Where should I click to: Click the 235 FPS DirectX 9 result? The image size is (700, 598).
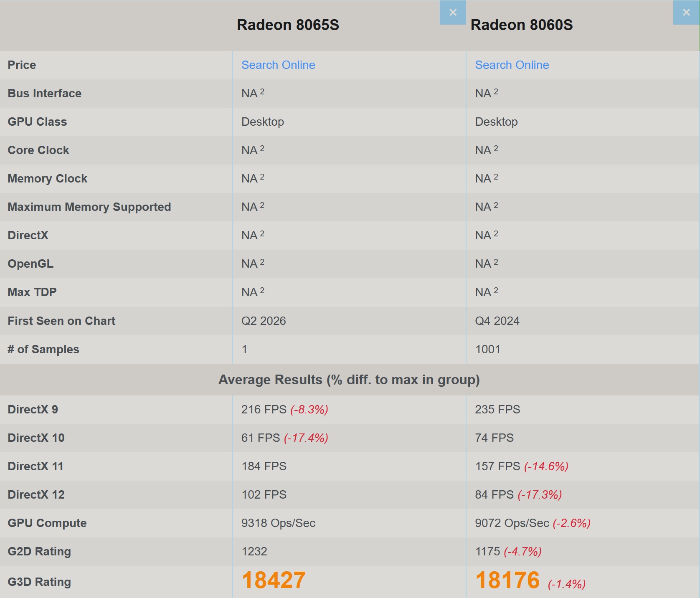(x=497, y=410)
